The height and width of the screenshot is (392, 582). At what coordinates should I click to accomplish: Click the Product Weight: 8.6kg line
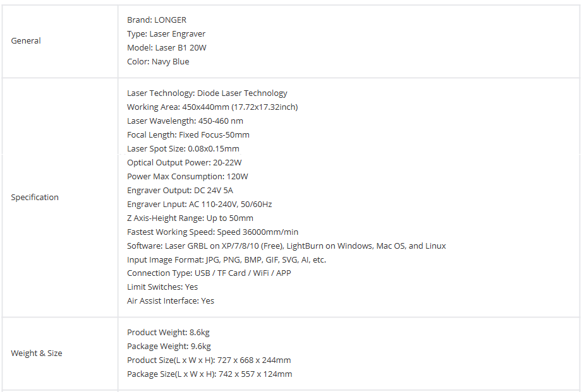pos(169,333)
